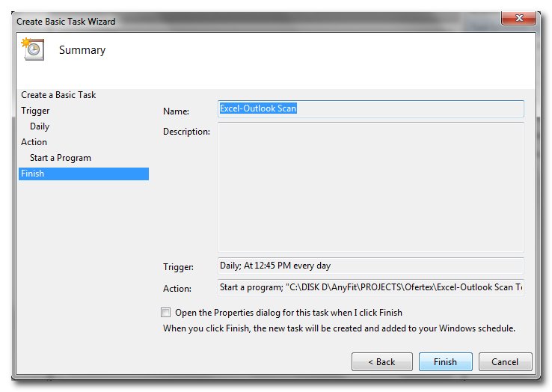The image size is (552, 392).
Task: Cancel the wizard with Cancel button
Action: (x=505, y=362)
